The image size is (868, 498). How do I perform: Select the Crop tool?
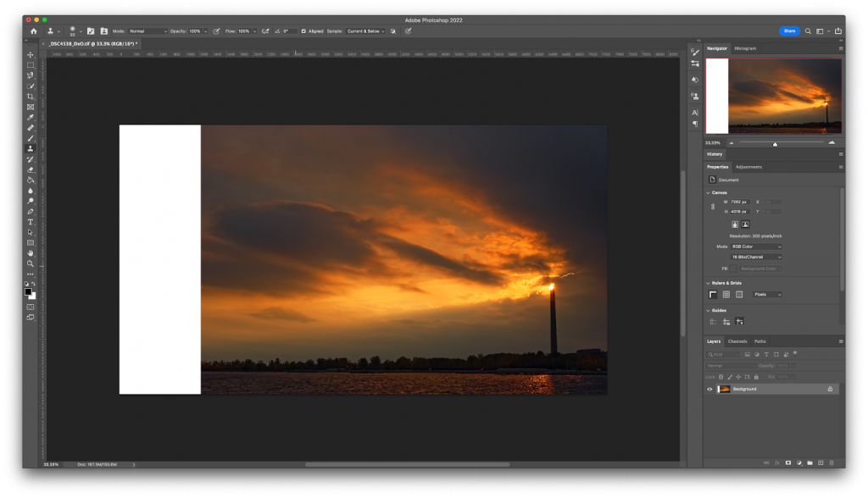click(x=30, y=97)
